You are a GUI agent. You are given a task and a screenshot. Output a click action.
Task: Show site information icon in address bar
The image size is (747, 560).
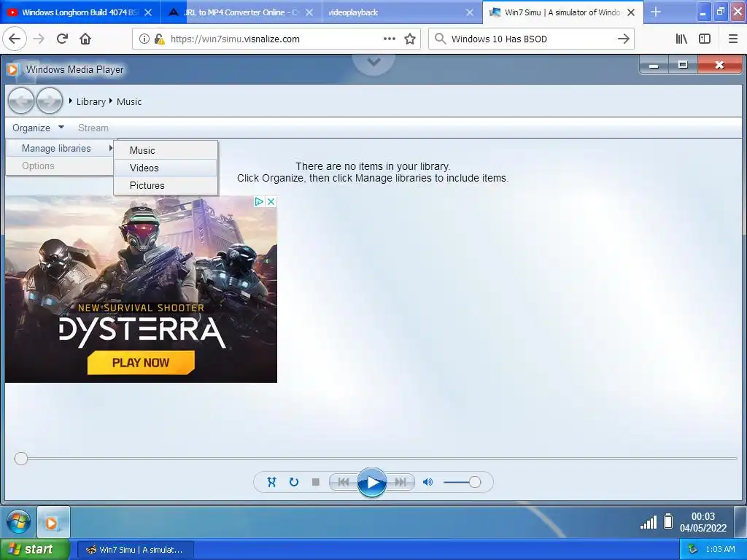point(144,39)
